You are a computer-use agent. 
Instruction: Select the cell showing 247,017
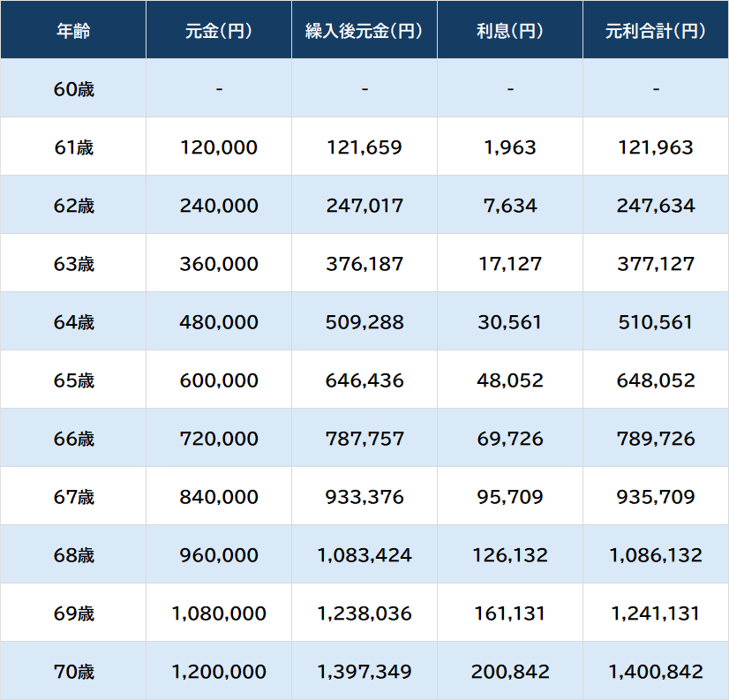tap(364, 206)
